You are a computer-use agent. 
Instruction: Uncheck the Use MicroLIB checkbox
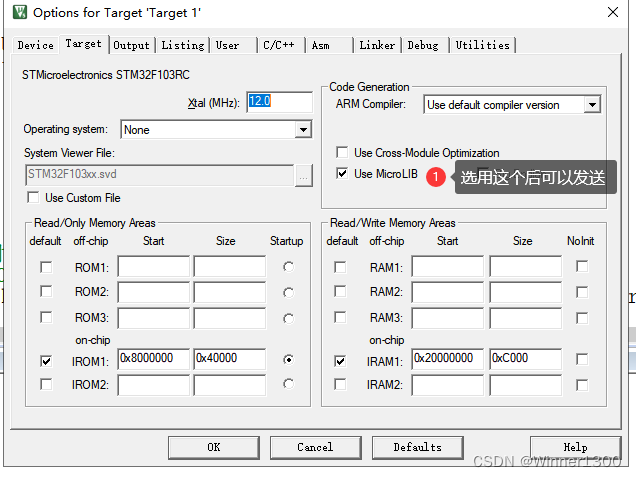[x=342, y=174]
